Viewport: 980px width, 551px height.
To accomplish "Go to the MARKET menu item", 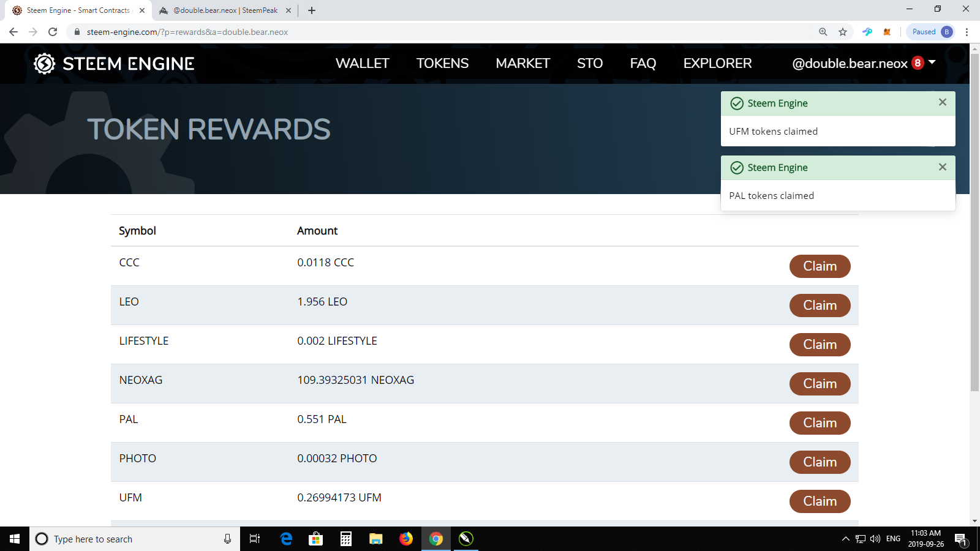I will tap(522, 63).
